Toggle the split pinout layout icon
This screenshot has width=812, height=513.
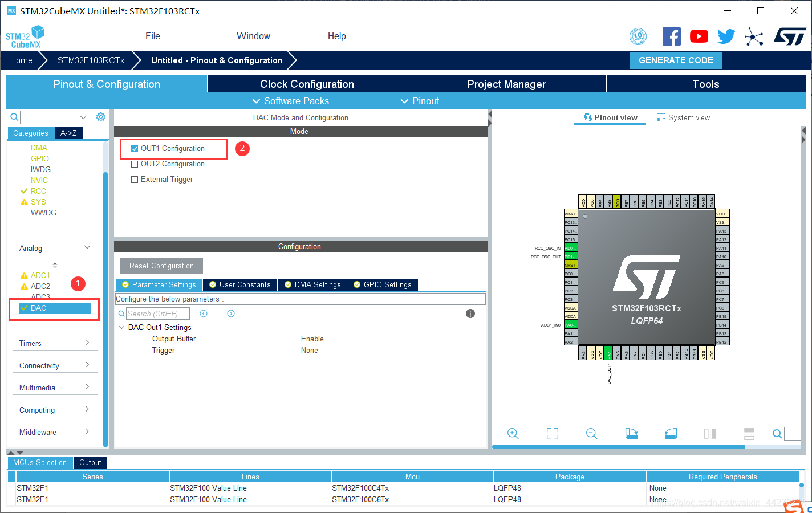[x=749, y=434]
